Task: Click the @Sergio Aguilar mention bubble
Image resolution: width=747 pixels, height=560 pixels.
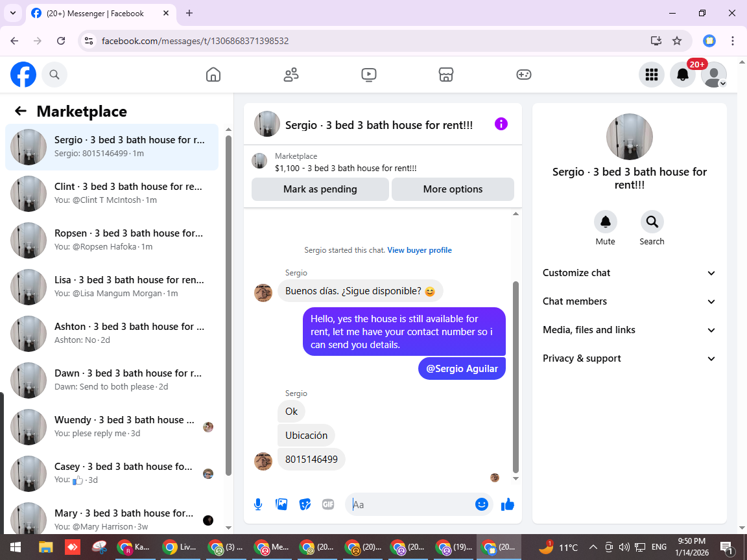Action: (x=462, y=369)
